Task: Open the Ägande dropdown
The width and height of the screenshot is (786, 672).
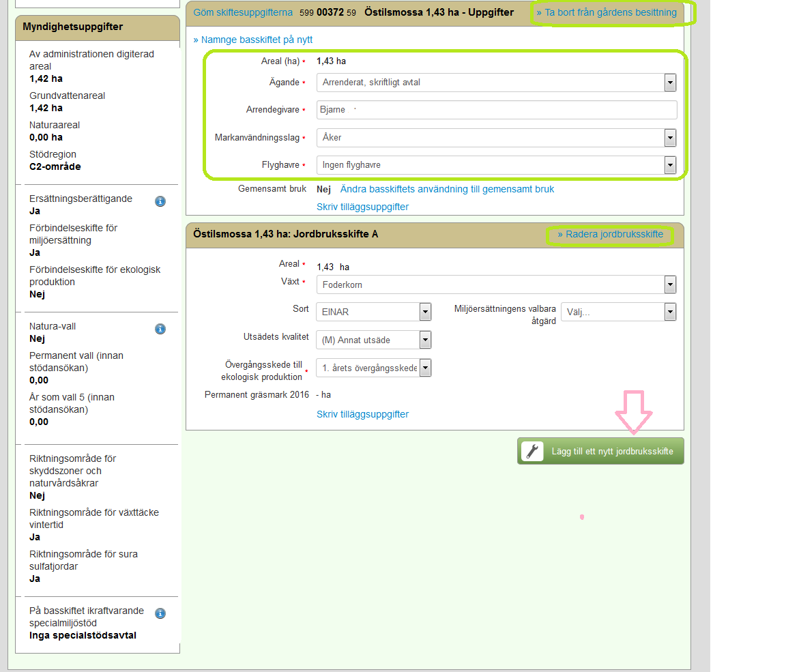Action: click(496, 82)
